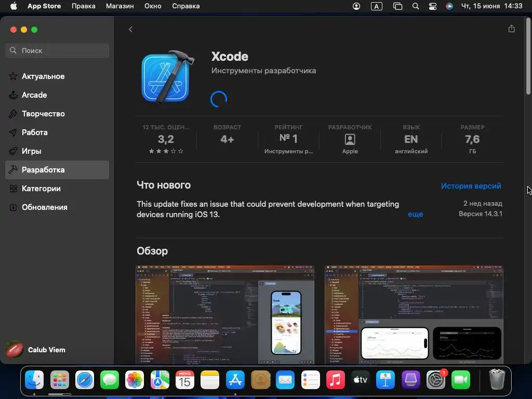Viewport: 532px width, 399px height.
Task: Open first Xcode overview screenshot
Action: pos(225,315)
